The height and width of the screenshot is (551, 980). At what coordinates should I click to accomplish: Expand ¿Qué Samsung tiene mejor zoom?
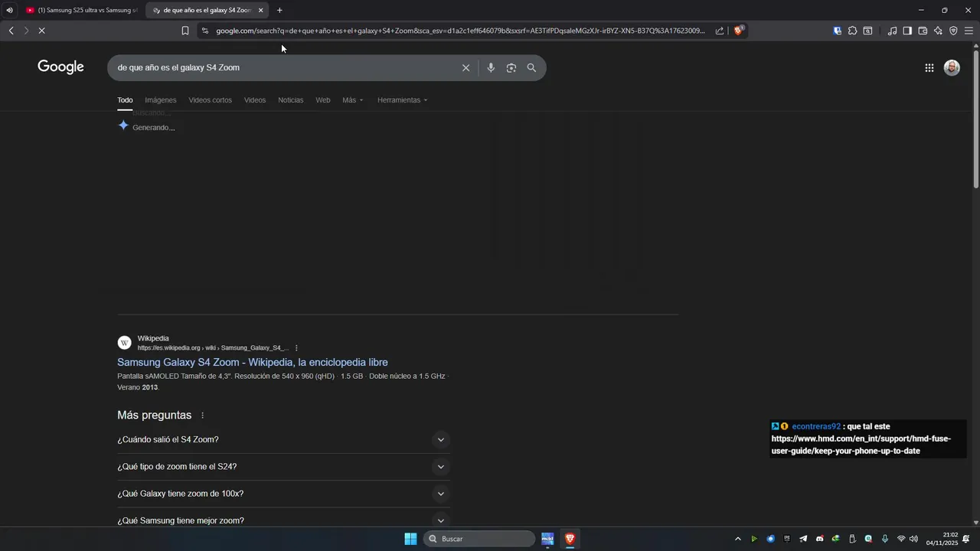(283, 520)
